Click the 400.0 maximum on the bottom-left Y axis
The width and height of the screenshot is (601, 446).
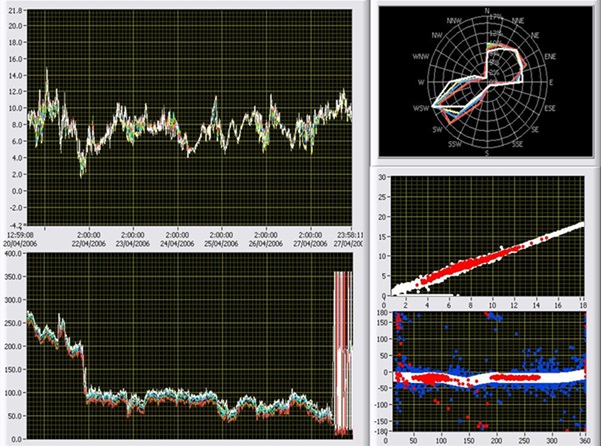pyautogui.click(x=13, y=255)
